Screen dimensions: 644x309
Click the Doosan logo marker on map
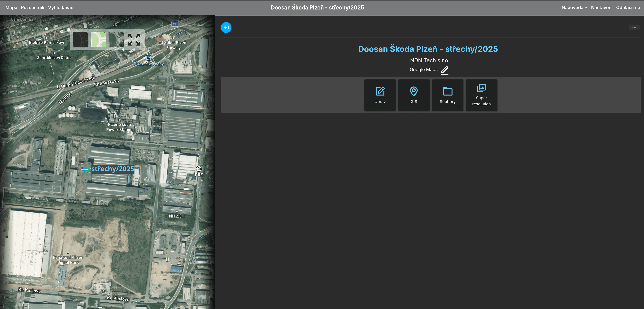click(x=85, y=169)
